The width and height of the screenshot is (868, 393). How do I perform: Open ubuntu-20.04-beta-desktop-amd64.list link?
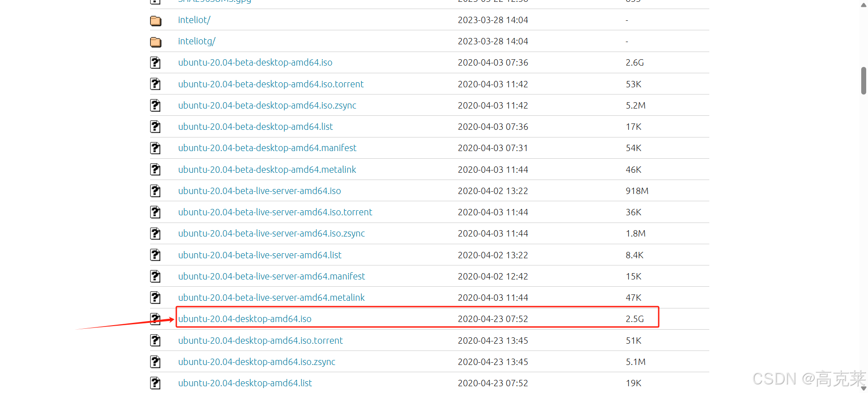click(x=255, y=127)
